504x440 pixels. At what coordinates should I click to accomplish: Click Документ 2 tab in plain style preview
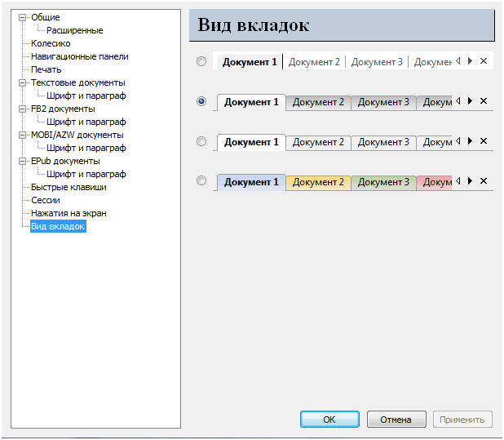(x=314, y=62)
